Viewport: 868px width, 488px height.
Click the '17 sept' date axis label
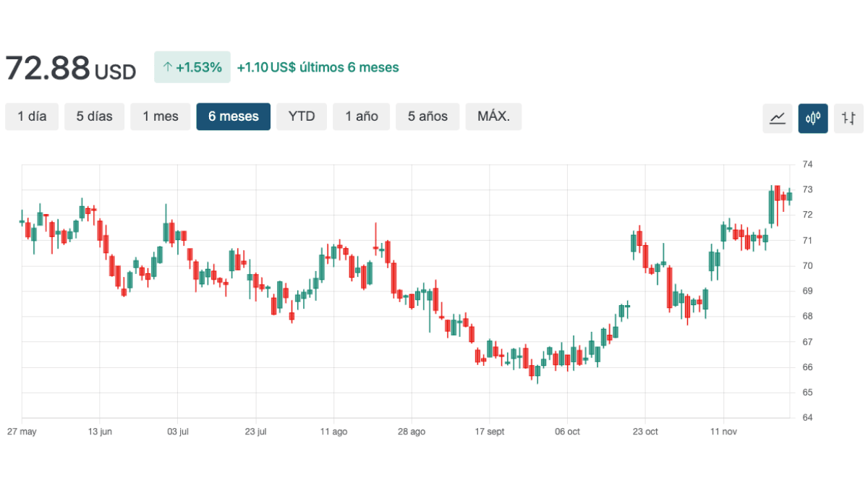pyautogui.click(x=490, y=432)
